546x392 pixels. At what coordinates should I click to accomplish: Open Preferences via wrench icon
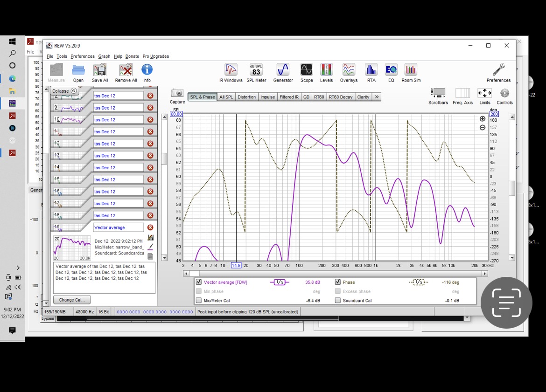click(x=499, y=73)
